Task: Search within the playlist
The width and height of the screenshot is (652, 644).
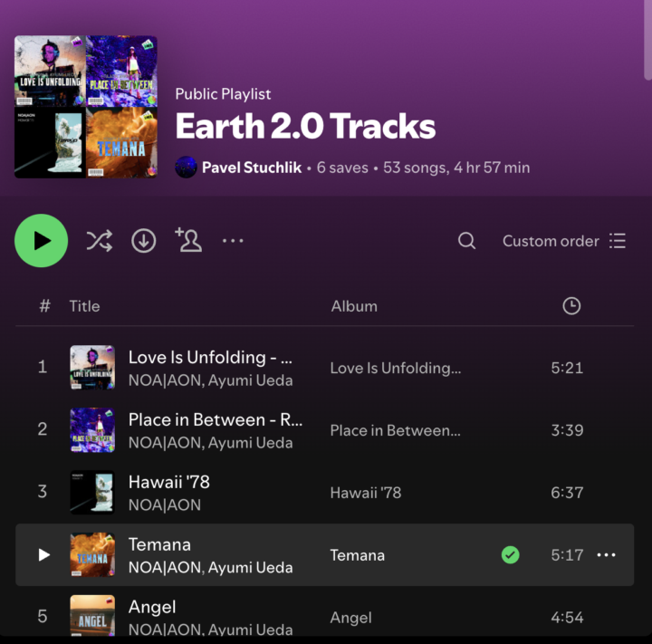Action: (466, 241)
